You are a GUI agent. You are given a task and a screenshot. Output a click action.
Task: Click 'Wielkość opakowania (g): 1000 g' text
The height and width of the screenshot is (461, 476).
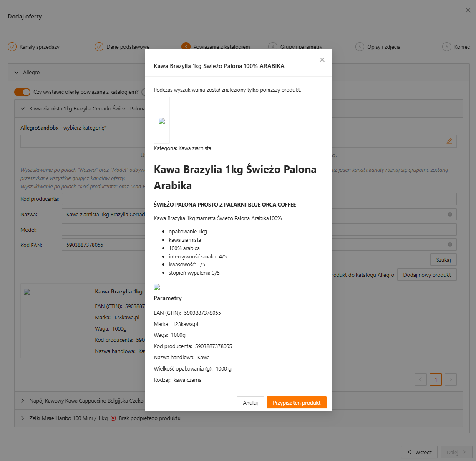point(192,369)
